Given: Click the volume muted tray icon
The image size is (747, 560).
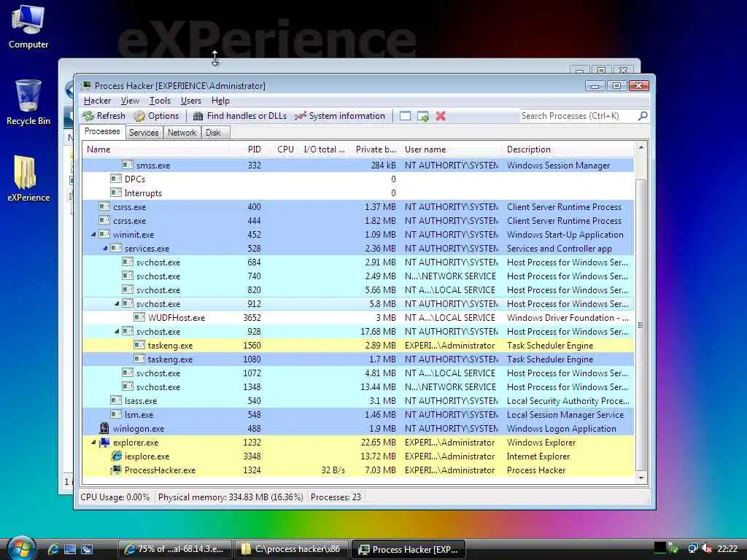Looking at the screenshot, I should [707, 548].
